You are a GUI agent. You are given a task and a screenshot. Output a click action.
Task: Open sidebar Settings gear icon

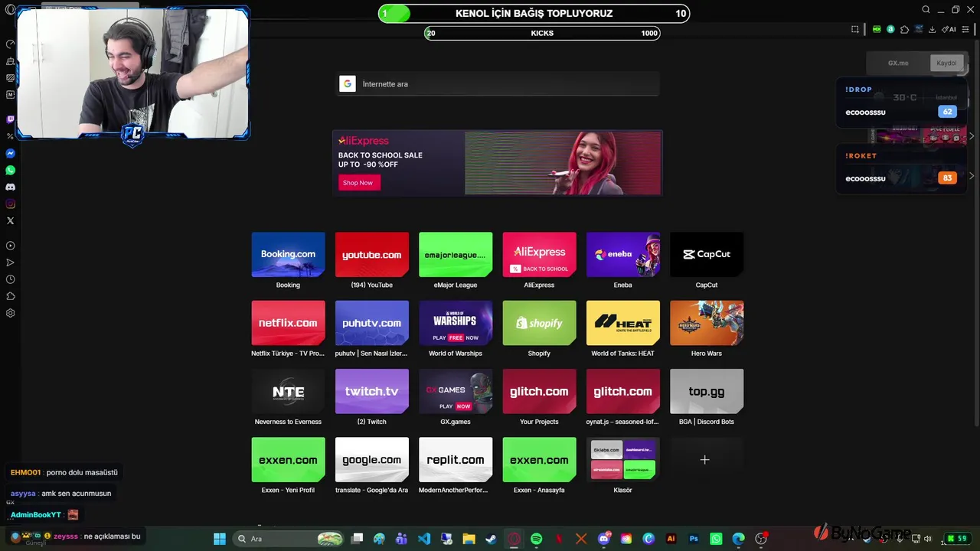point(10,313)
